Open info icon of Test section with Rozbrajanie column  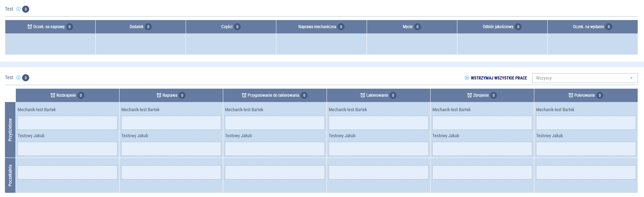18,78
